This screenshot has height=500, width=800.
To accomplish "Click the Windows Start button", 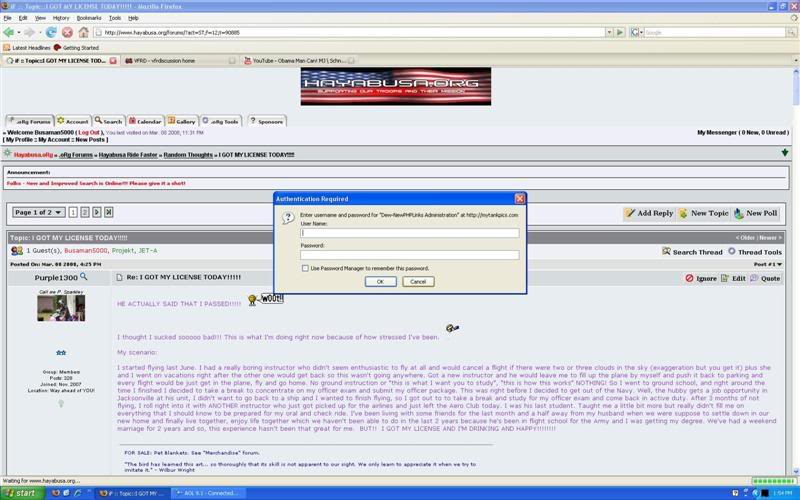I will 18,493.
